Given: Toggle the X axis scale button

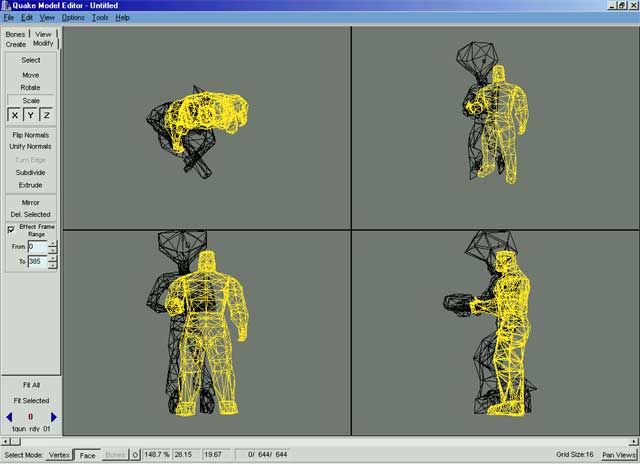Looking at the screenshot, I should (14, 115).
